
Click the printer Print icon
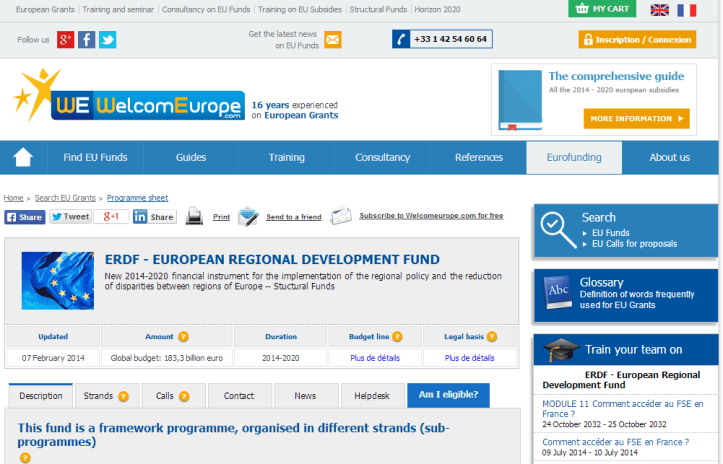(x=195, y=216)
